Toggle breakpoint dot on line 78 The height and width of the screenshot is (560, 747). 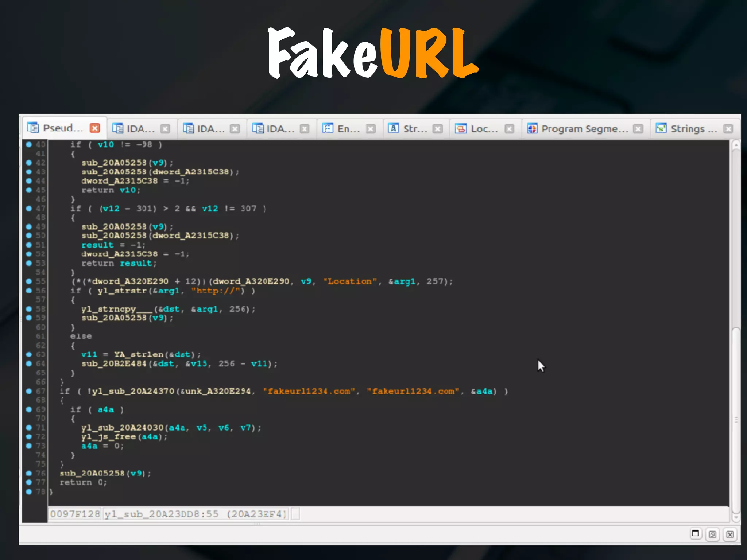(29, 491)
